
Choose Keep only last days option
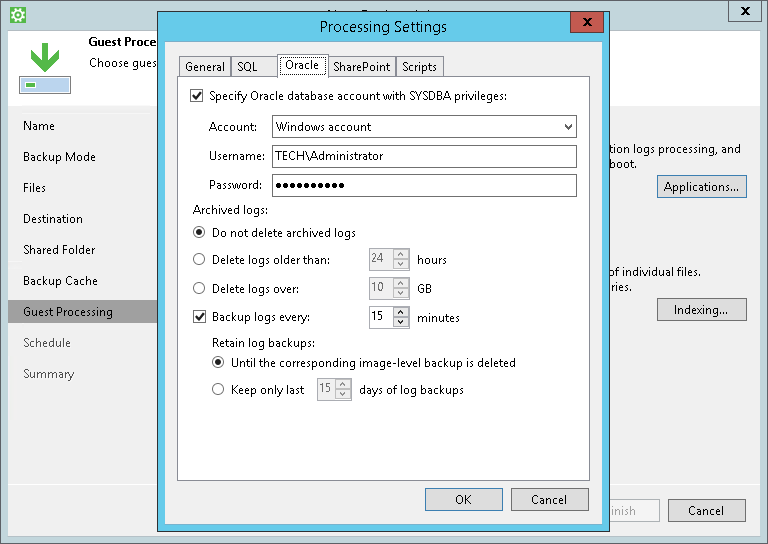(x=218, y=389)
